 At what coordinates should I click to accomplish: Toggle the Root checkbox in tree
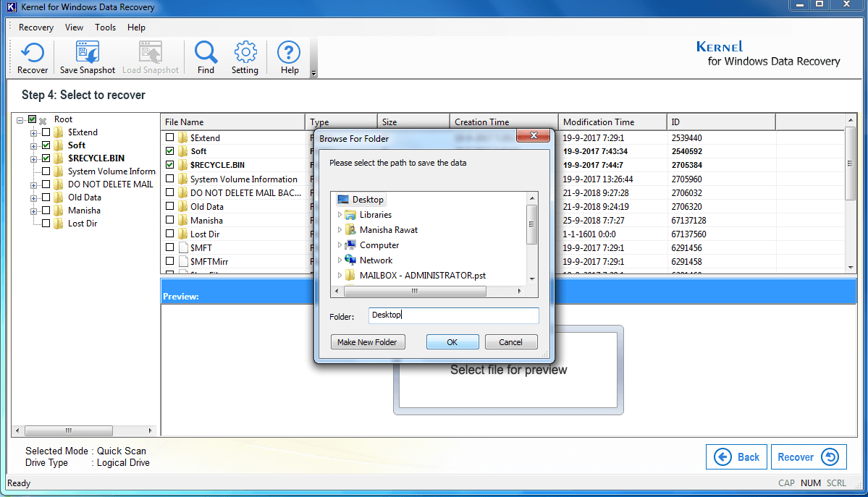pyautogui.click(x=32, y=119)
